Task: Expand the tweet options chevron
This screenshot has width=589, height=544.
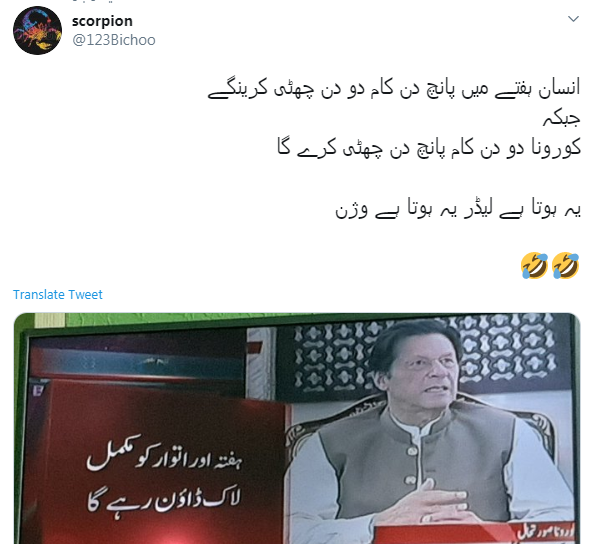Action: coord(573,19)
